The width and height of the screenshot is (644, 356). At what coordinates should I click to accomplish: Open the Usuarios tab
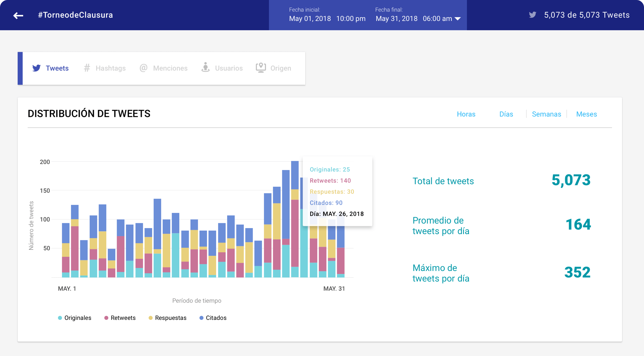[x=229, y=68]
